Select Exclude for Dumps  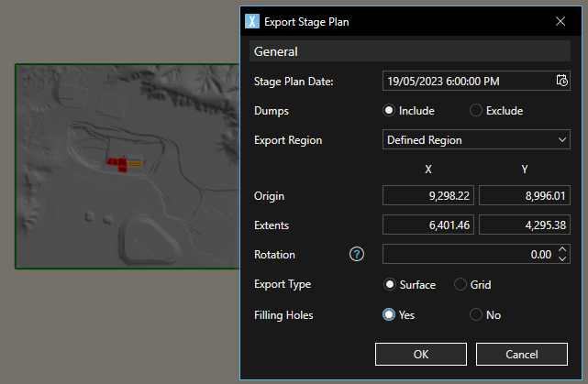point(475,111)
